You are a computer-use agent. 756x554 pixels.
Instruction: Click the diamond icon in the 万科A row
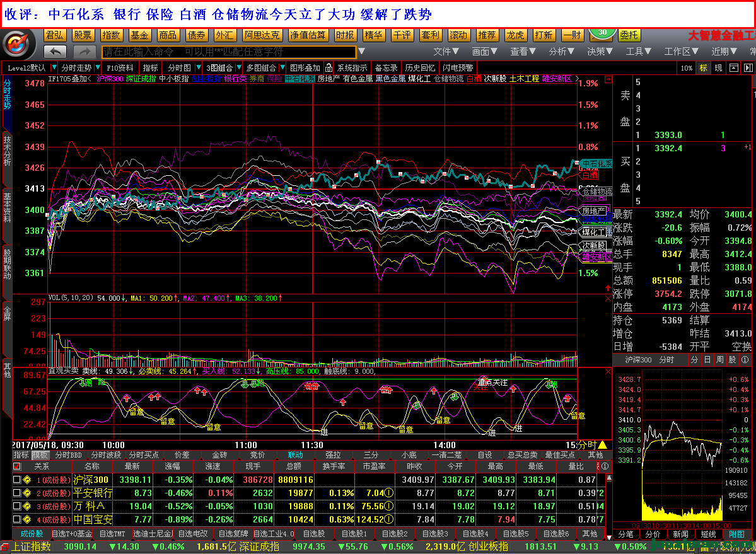(28, 506)
